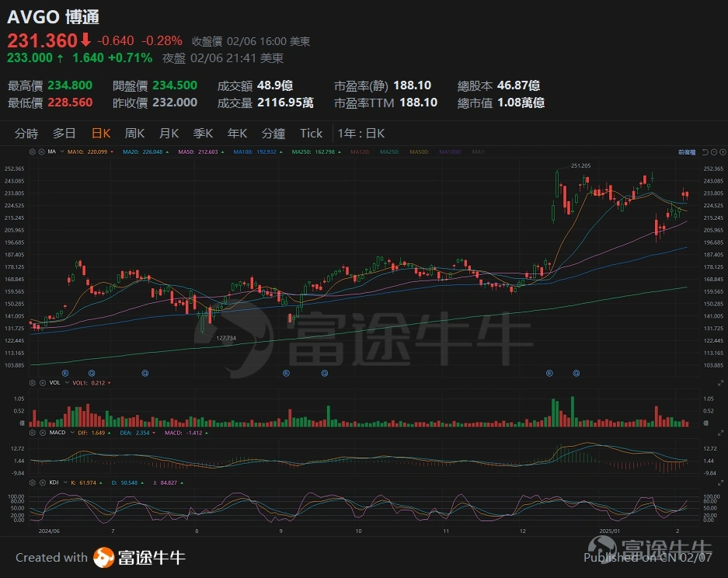Zoom out the chart with minus icon
728x578 pixels.
(x=714, y=152)
